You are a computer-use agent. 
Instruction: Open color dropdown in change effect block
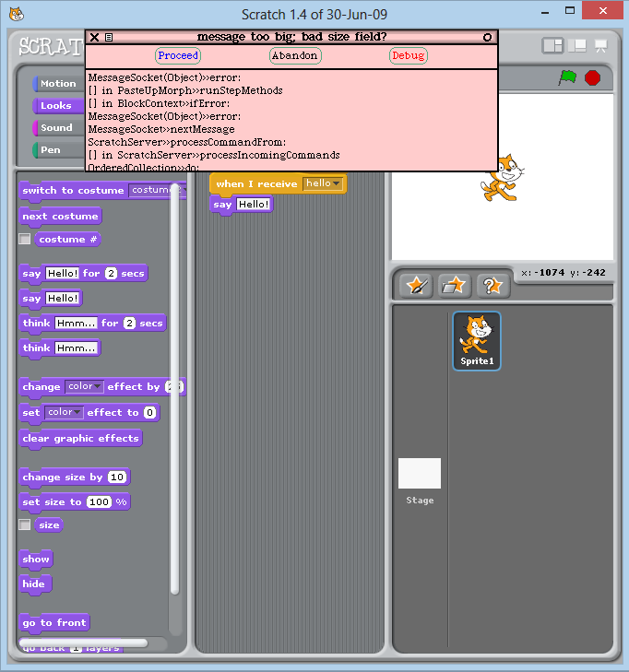click(84, 386)
